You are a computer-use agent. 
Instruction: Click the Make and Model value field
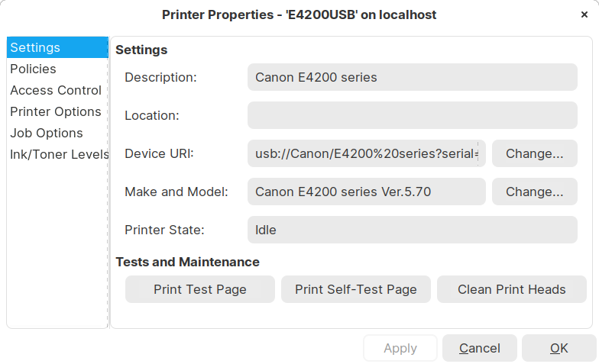tap(366, 192)
